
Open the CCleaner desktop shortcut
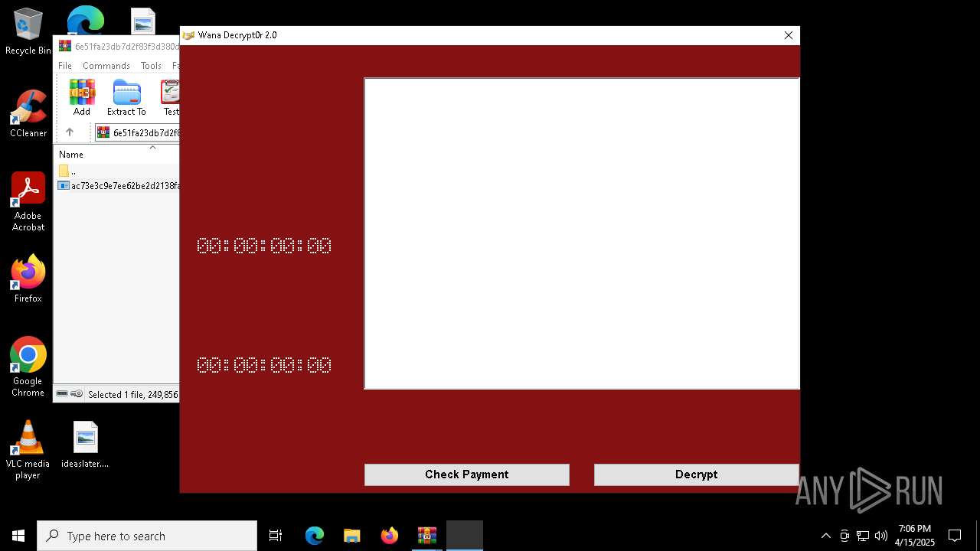tap(28, 114)
